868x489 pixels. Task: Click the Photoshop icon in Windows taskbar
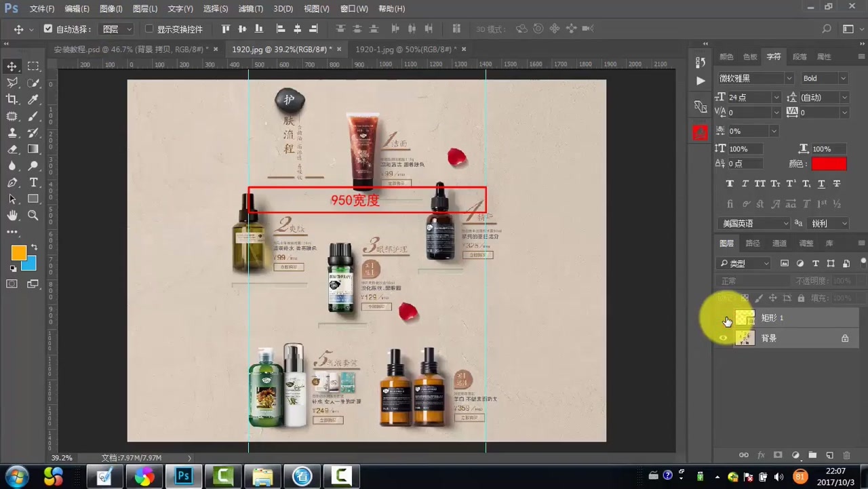pyautogui.click(x=183, y=476)
